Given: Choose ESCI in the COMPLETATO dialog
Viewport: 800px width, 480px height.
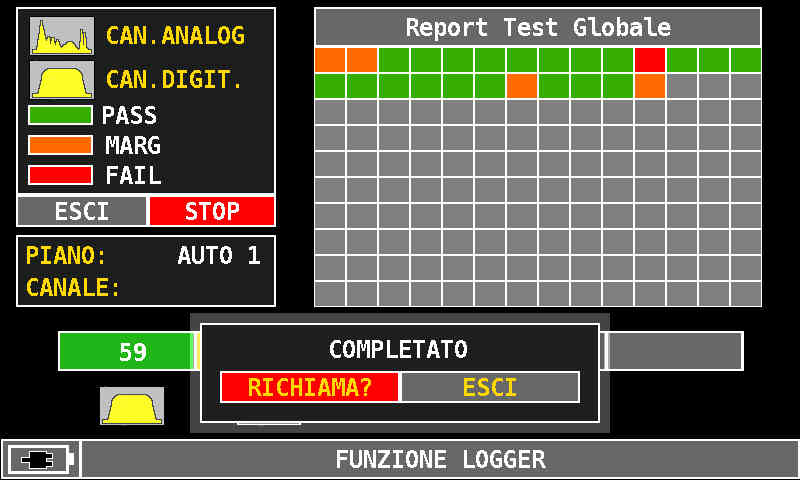Looking at the screenshot, I should [490, 387].
